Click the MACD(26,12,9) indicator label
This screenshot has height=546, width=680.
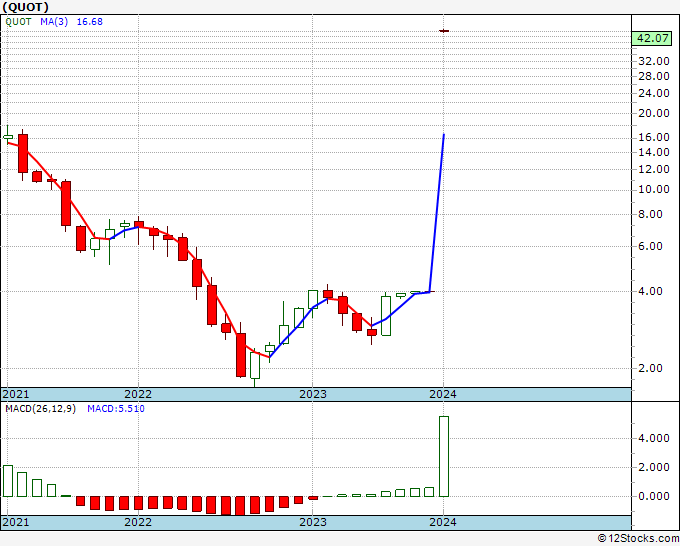[40, 409]
